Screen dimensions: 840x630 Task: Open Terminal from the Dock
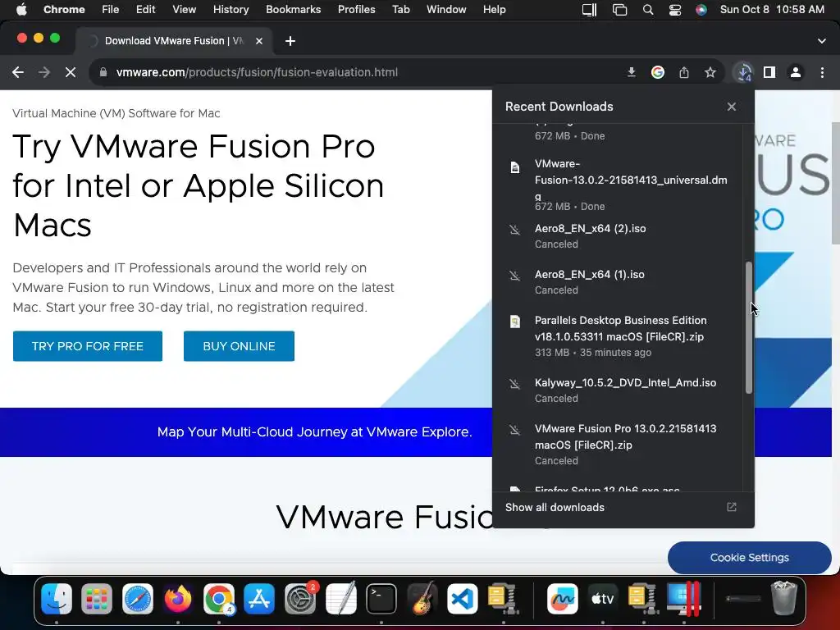click(x=381, y=598)
